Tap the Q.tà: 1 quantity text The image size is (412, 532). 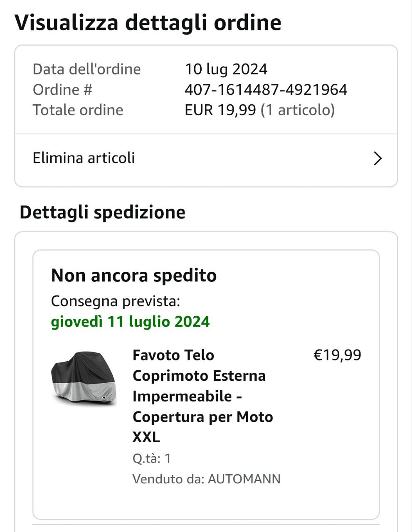click(152, 458)
